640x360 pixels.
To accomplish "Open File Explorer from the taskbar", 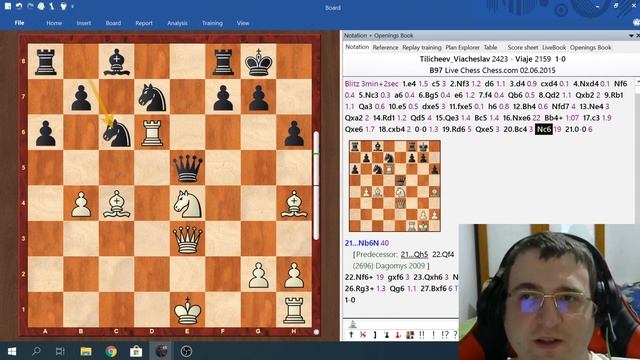I will pos(86,351).
